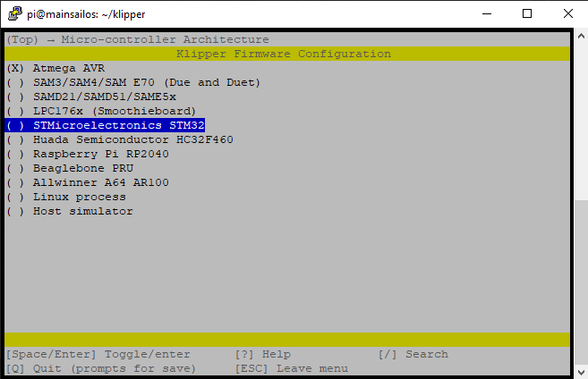Viewport: 588px width, 379px height.
Task: Click the PuTTY icon in title bar
Action: click(x=14, y=14)
